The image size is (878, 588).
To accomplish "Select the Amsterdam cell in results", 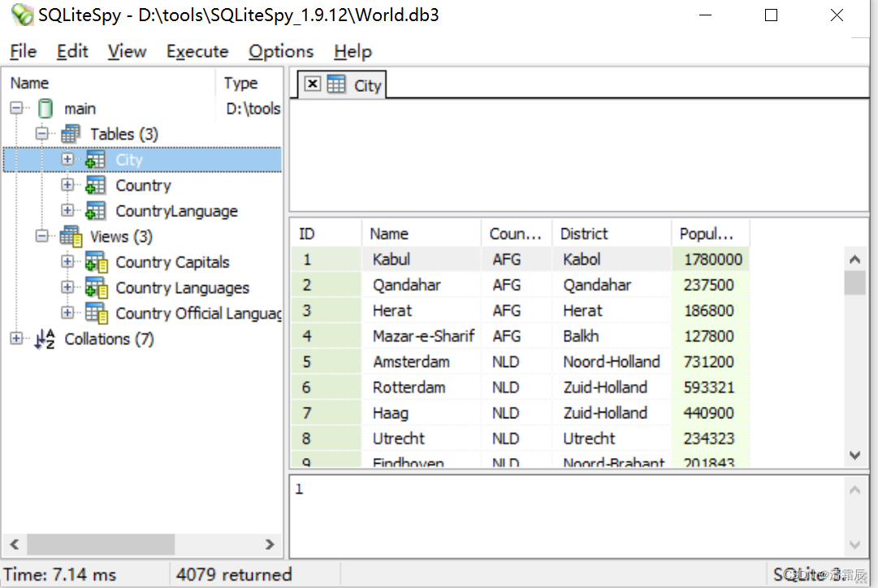I will pos(411,361).
